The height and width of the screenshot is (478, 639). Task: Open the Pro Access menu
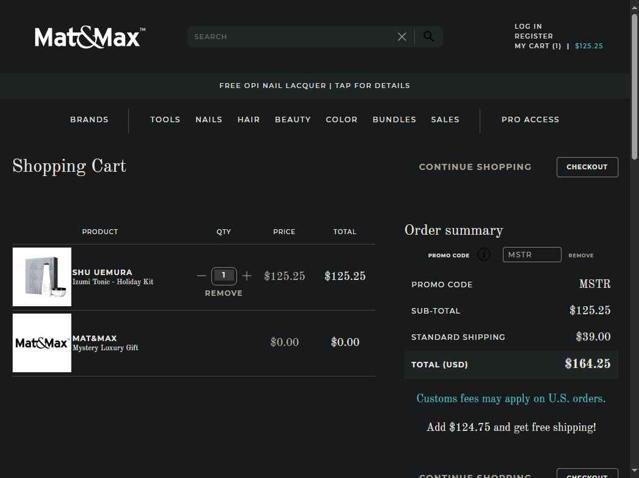530,119
